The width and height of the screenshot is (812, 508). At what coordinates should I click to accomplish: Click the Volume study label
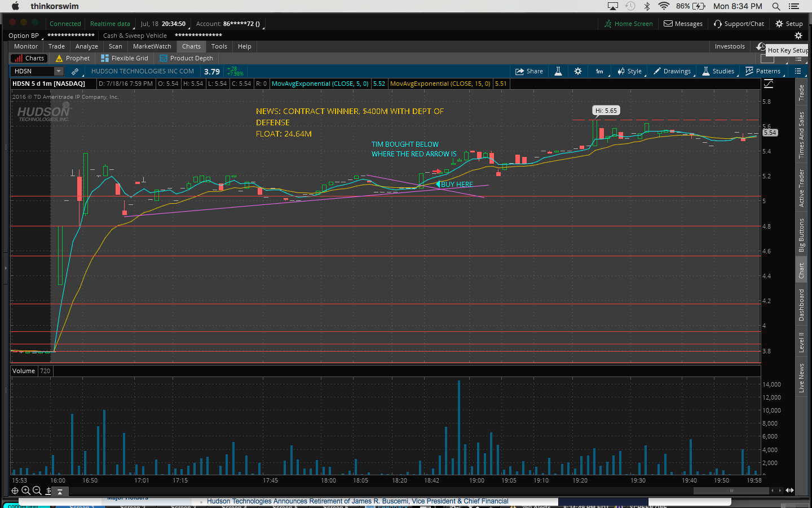pyautogui.click(x=24, y=371)
